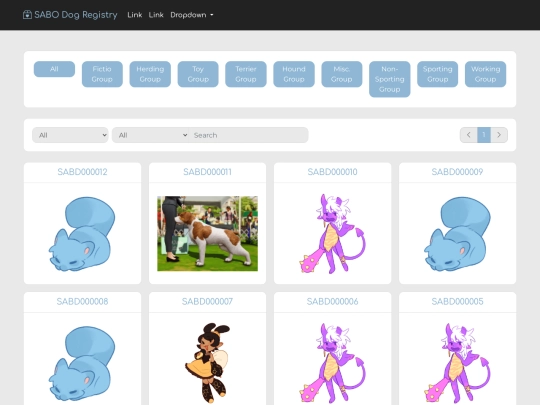Focus the Search input field
Viewport: 540px width, 405px height.
coord(248,135)
